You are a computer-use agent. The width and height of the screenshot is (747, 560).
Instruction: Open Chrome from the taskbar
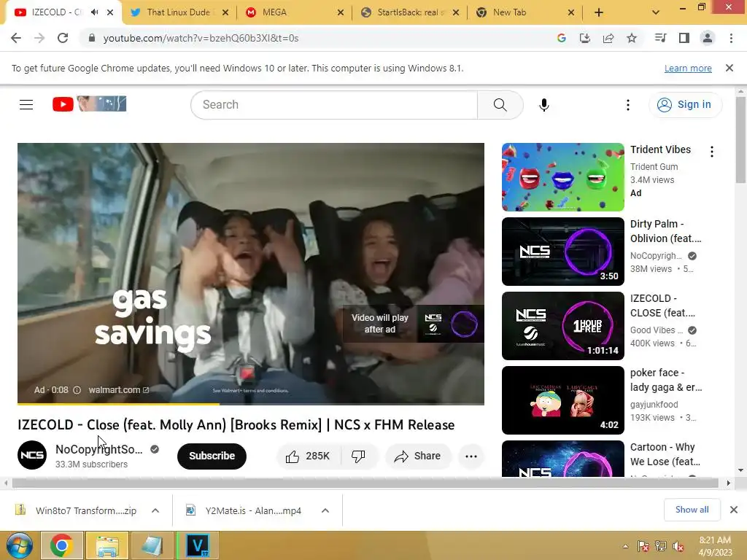point(62,545)
